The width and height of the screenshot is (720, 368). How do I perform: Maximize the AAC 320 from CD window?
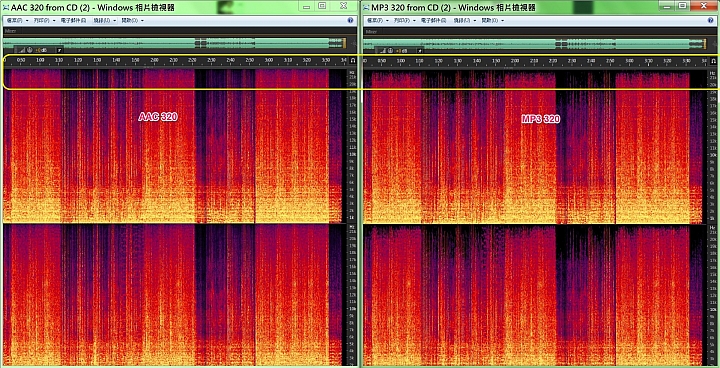click(322, 5)
